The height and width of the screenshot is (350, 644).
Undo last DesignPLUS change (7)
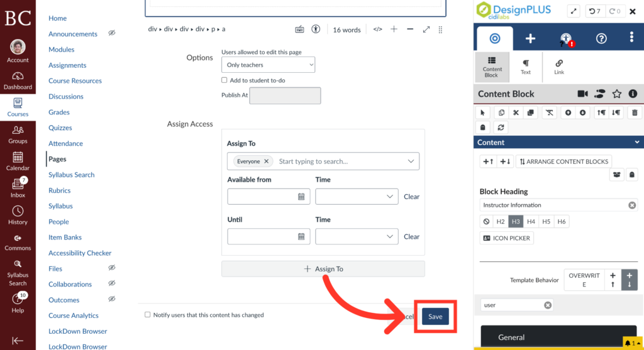click(595, 11)
